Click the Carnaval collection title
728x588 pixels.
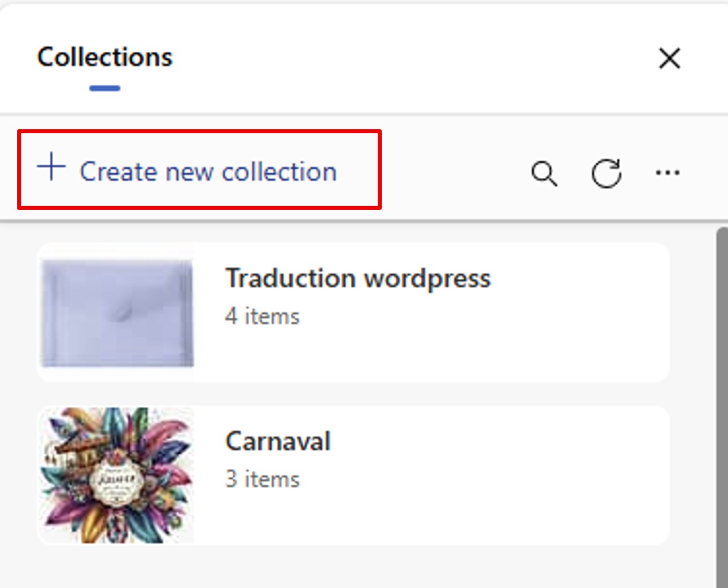(x=278, y=441)
